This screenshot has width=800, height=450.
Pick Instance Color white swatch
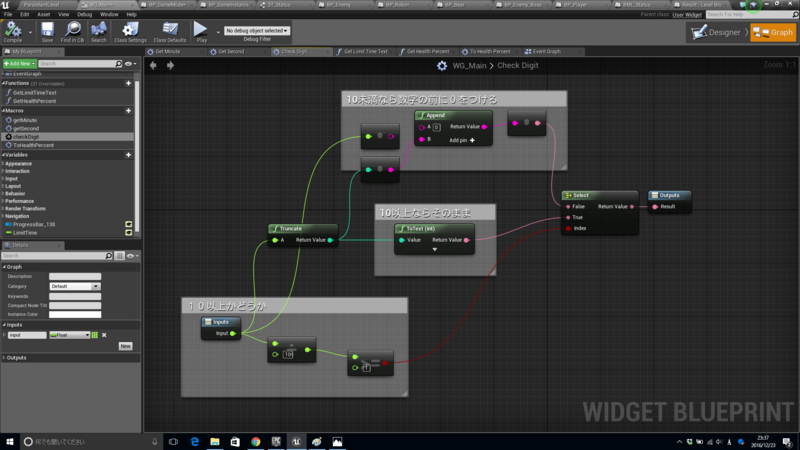pos(75,315)
